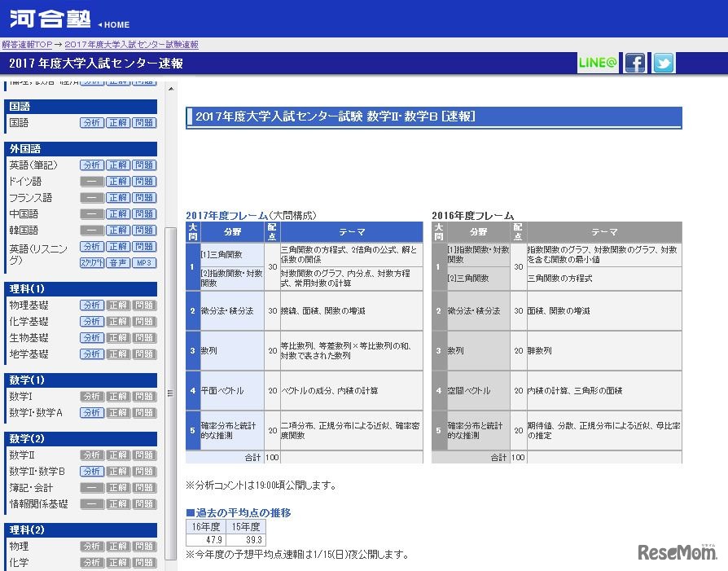728x571 pixels.
Task: Play 音声 for English listening
Action: tap(118, 263)
